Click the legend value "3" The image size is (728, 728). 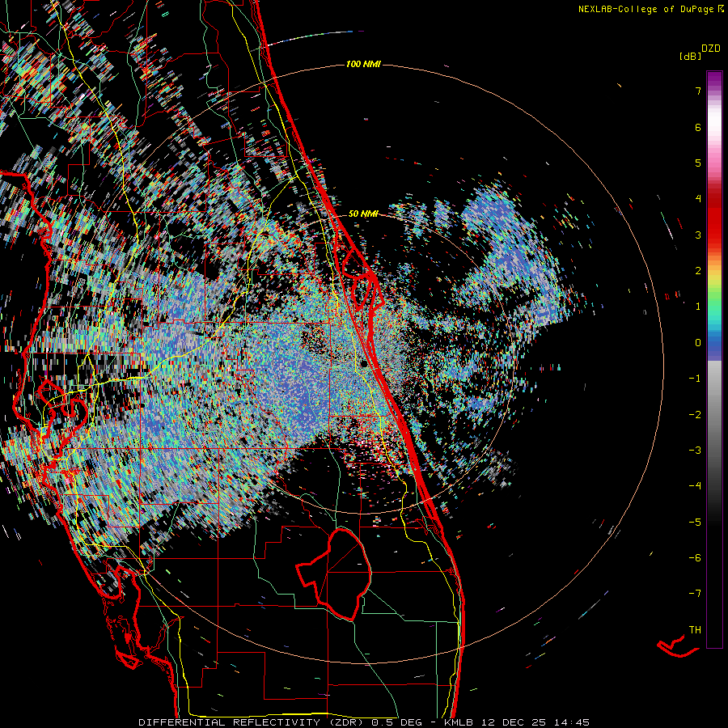[x=698, y=235]
